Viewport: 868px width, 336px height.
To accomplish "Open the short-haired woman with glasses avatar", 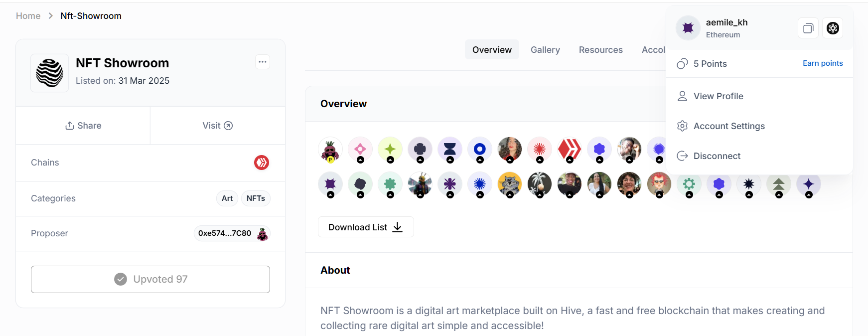I will click(629, 184).
